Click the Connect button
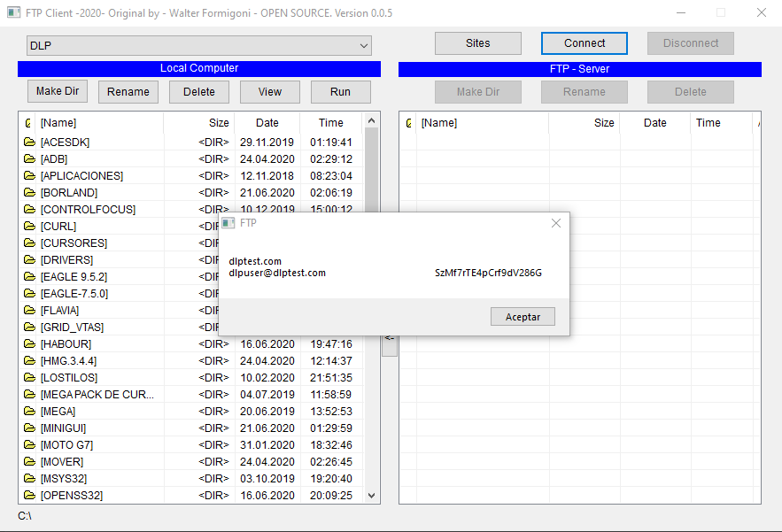This screenshot has width=782, height=532. 585,43
